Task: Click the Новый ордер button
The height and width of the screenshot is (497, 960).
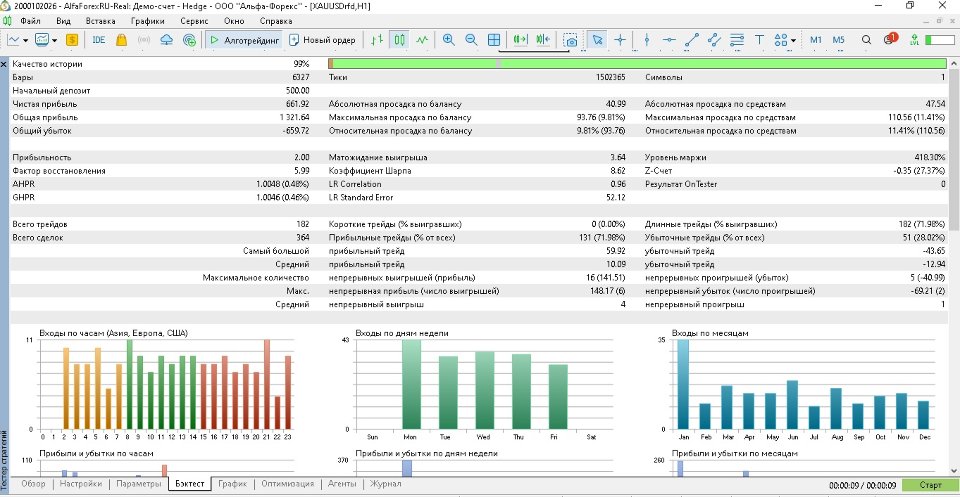Action: pyautogui.click(x=322, y=40)
